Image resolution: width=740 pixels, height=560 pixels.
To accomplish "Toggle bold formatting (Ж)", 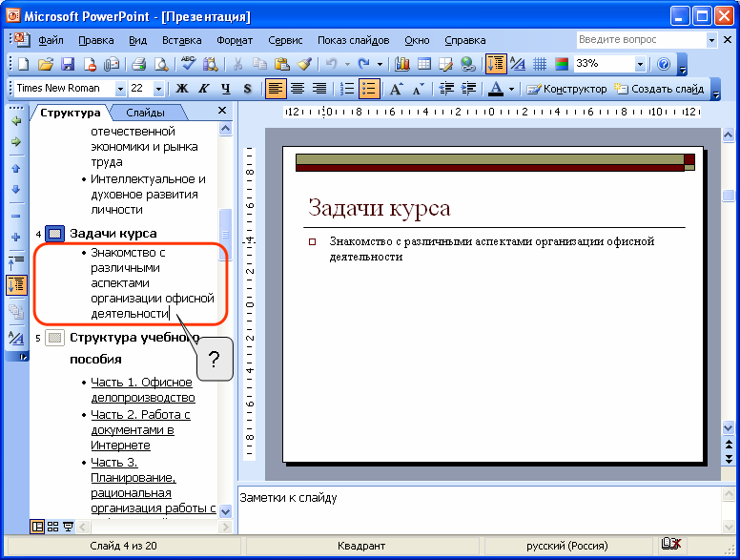I will (182, 89).
